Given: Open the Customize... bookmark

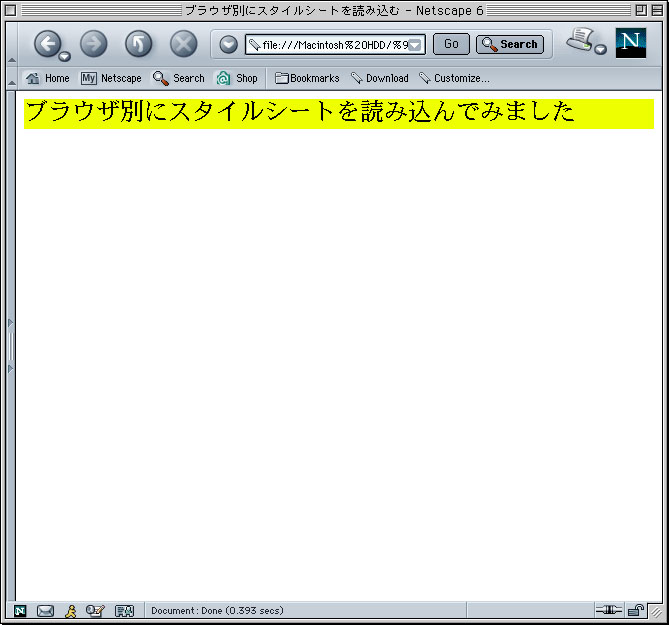Looking at the screenshot, I should [454, 78].
